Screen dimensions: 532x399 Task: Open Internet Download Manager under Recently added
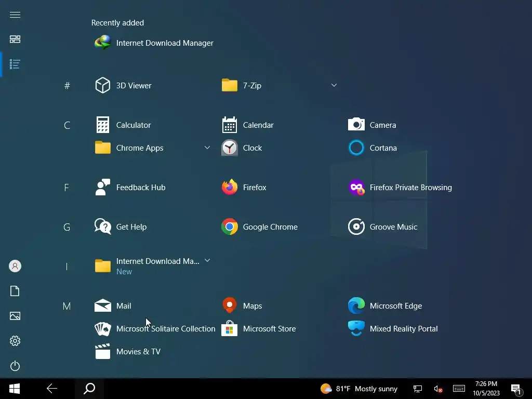pos(154,43)
